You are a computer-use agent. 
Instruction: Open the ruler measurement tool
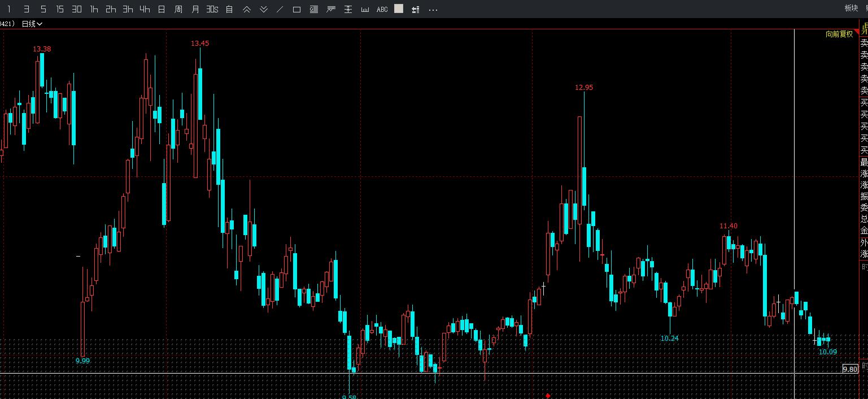(365, 9)
